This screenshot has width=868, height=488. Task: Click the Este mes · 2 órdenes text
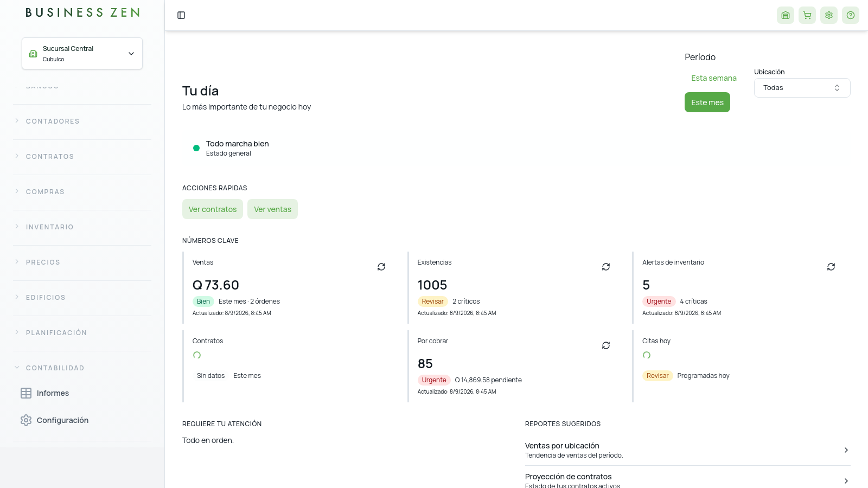pyautogui.click(x=249, y=301)
